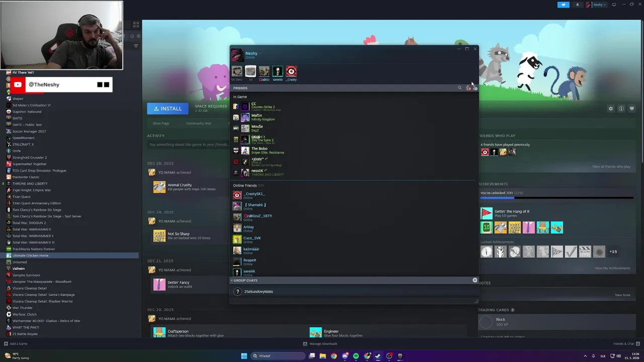Add game to favorites with the heart icon
The image size is (644, 362).
coord(632,109)
